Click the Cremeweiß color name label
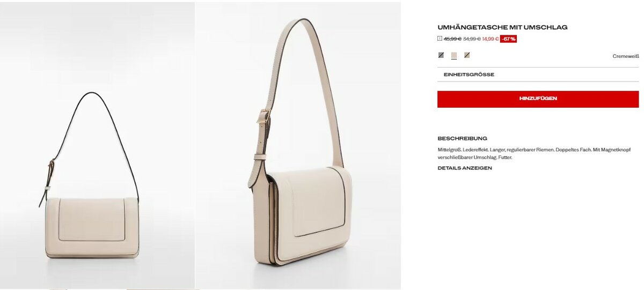644x290 pixels. (626, 56)
